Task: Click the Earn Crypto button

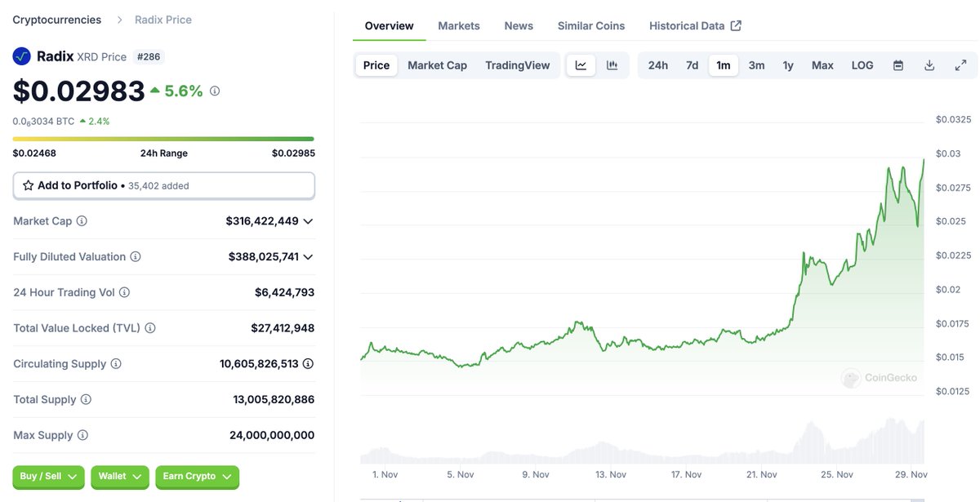Action: pyautogui.click(x=197, y=478)
